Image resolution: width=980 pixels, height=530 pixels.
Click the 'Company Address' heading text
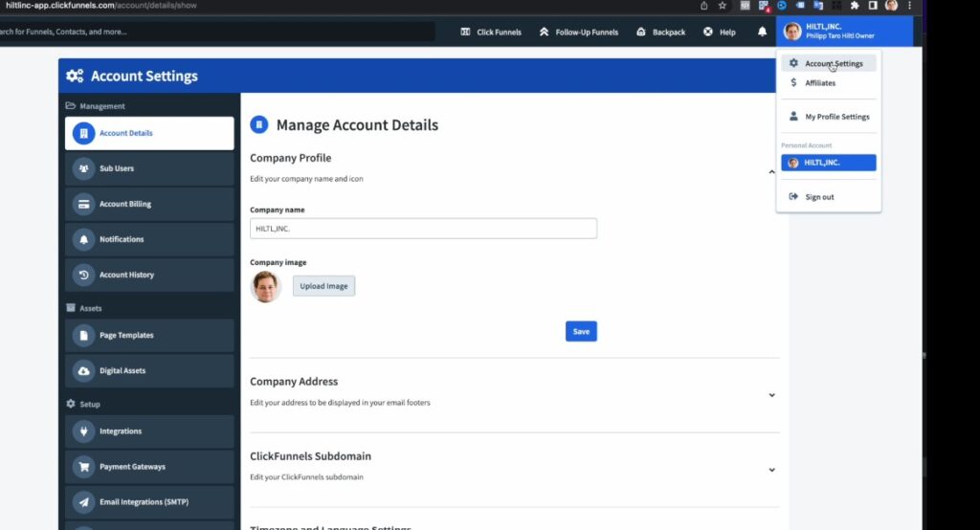294,382
